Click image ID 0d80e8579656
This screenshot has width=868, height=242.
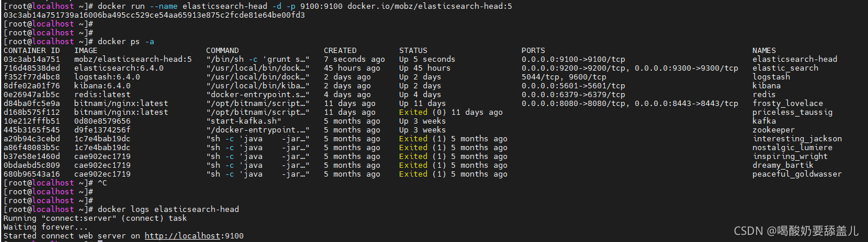point(102,121)
